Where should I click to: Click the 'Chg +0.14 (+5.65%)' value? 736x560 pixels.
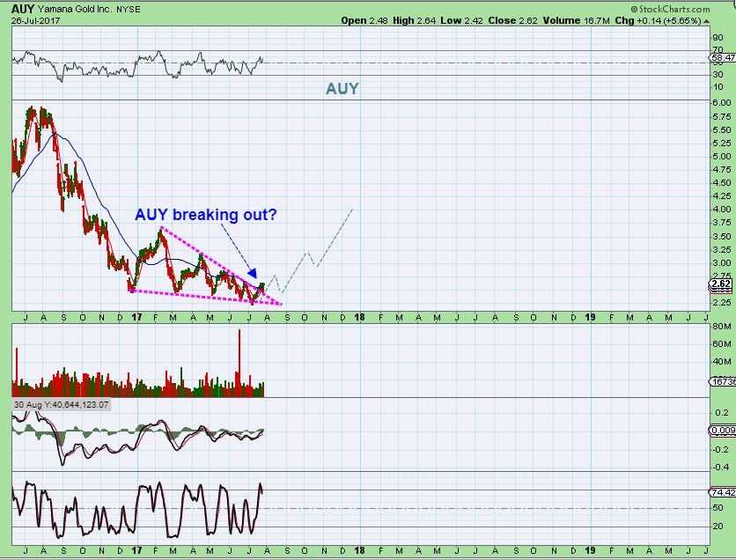click(x=658, y=20)
